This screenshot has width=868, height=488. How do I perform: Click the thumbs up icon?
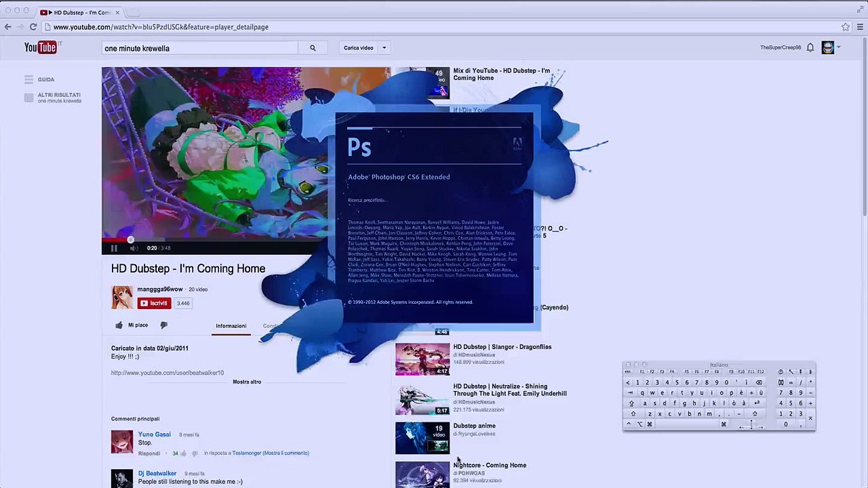(x=119, y=325)
